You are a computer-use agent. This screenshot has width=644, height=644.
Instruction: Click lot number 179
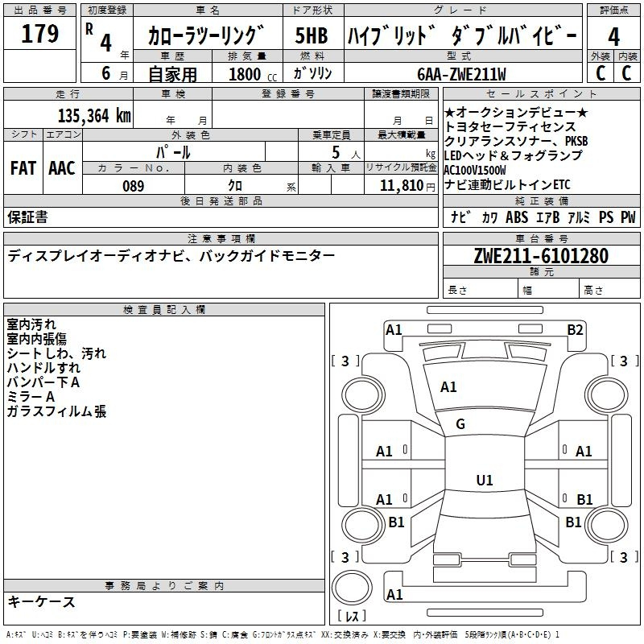click(39, 34)
